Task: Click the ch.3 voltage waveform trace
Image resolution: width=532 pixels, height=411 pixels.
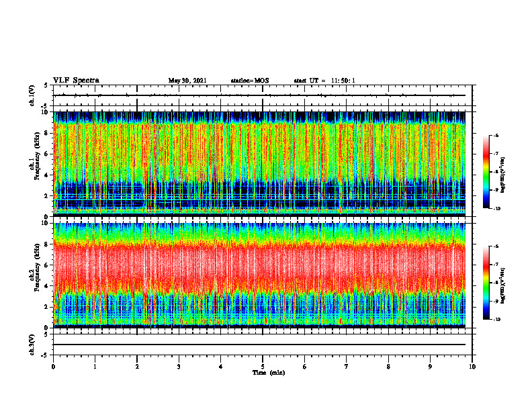Action: coord(259,345)
